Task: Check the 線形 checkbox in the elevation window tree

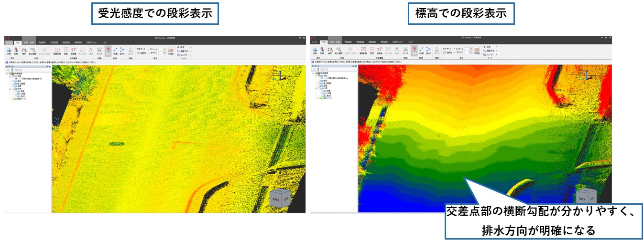Action: click(319, 82)
